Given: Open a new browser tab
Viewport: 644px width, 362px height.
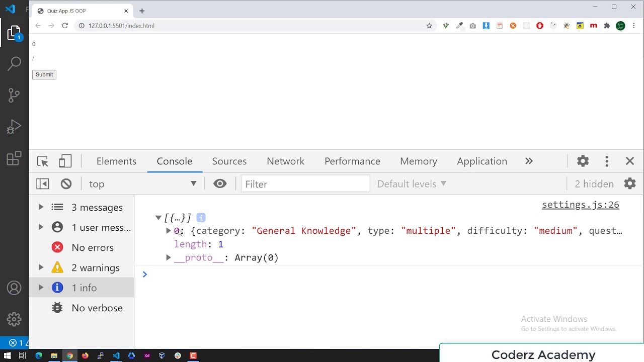Looking at the screenshot, I should click(142, 11).
